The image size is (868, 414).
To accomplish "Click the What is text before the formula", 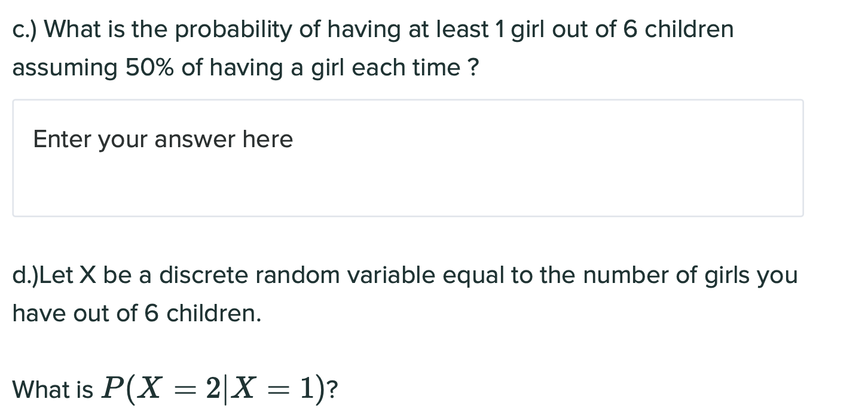I will coord(54,389).
